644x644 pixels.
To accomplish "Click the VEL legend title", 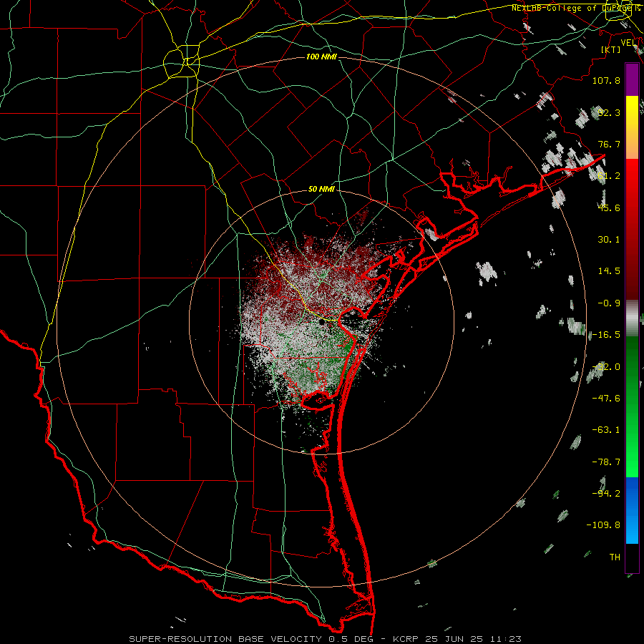I will tap(630, 42).
